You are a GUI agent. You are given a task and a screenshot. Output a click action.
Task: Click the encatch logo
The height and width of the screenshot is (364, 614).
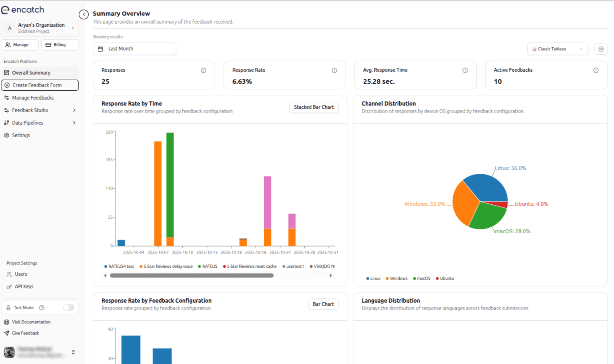click(23, 10)
